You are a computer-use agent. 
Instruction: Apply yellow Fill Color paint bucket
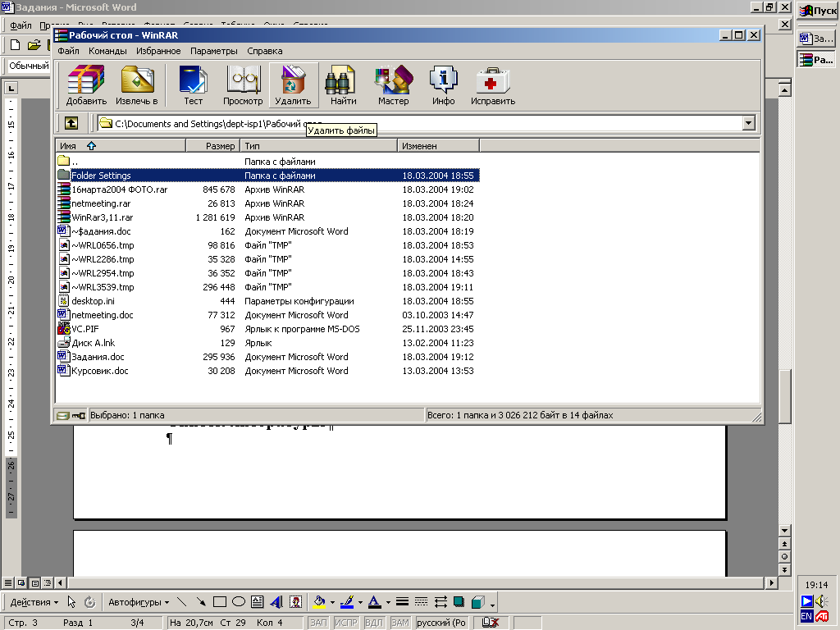[x=319, y=602]
